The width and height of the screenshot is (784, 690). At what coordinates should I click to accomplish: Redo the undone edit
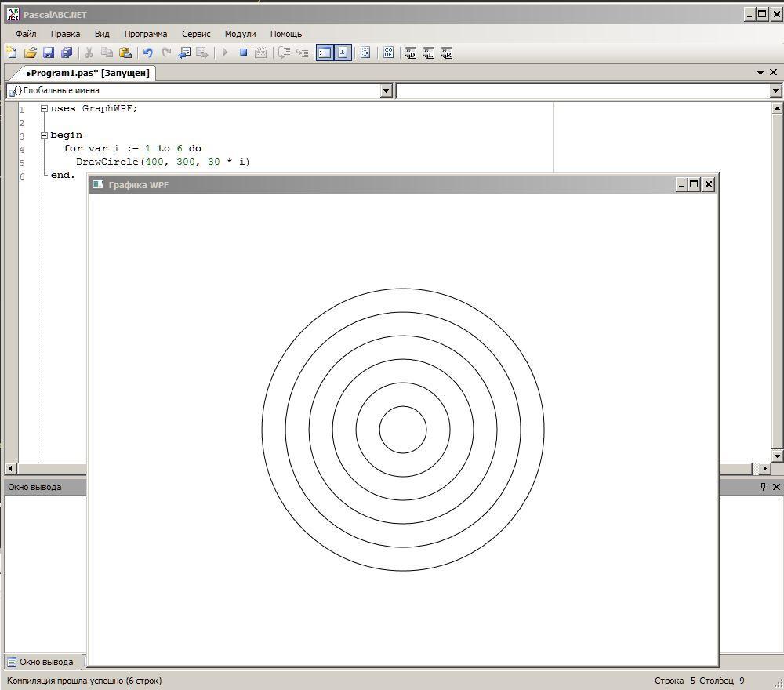point(166,53)
